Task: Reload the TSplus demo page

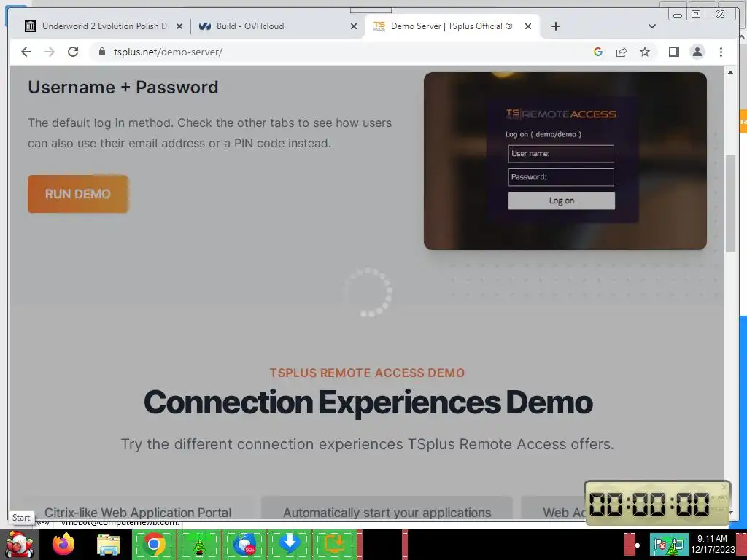Action: 73,52
